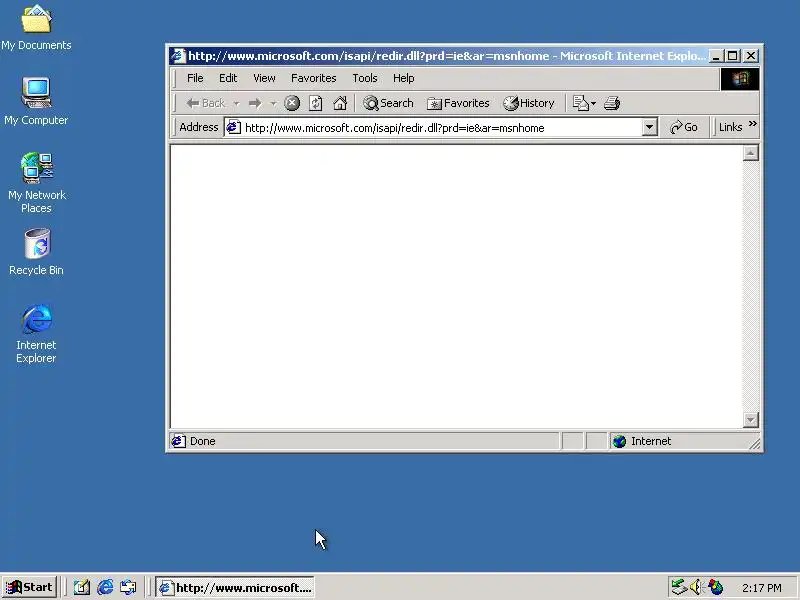Minimize the Internet Explorer window
The width and height of the screenshot is (800, 600).
click(716, 56)
